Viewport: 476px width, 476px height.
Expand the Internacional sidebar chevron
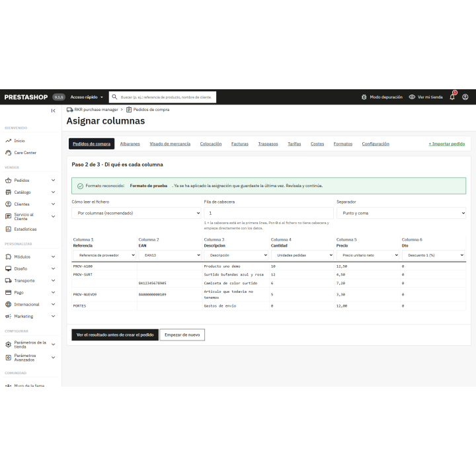(53, 305)
